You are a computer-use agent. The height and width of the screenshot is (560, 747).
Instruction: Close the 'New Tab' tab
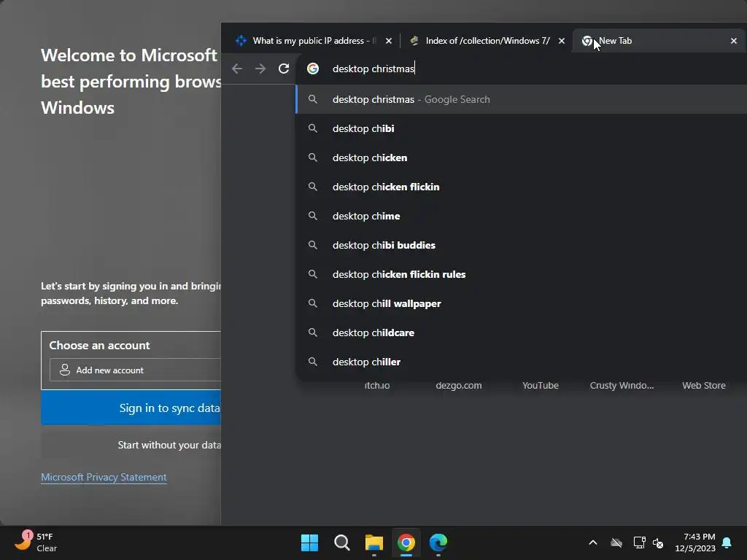734,41
